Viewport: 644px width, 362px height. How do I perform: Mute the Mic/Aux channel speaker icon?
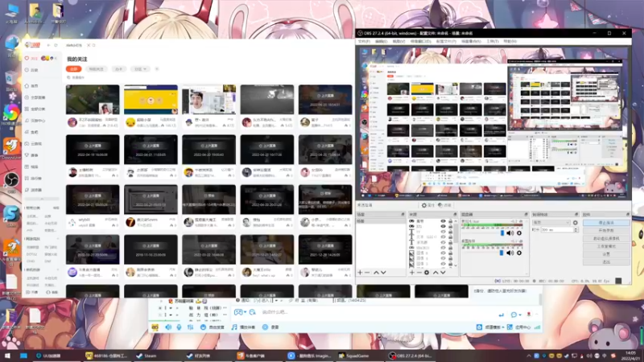click(510, 233)
